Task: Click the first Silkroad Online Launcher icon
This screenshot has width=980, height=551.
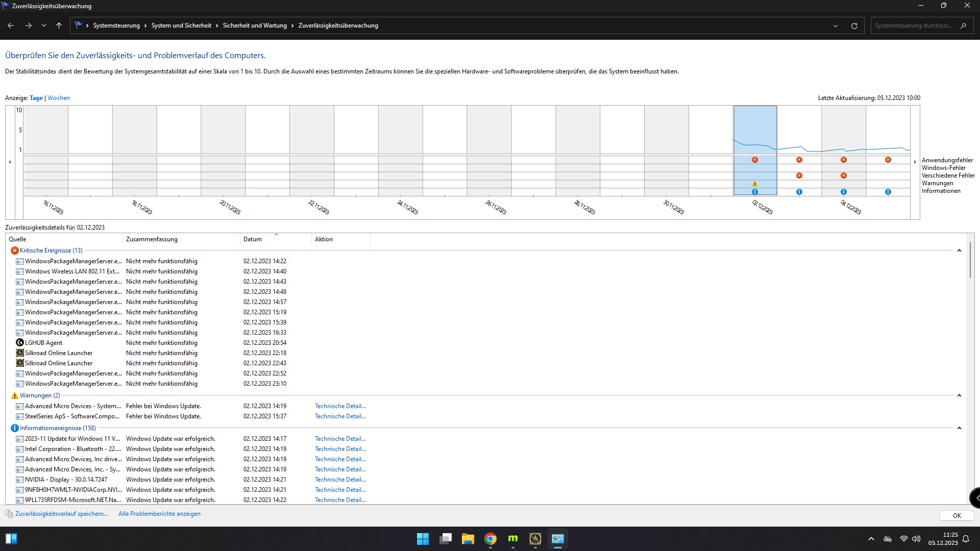Action: click(x=20, y=353)
